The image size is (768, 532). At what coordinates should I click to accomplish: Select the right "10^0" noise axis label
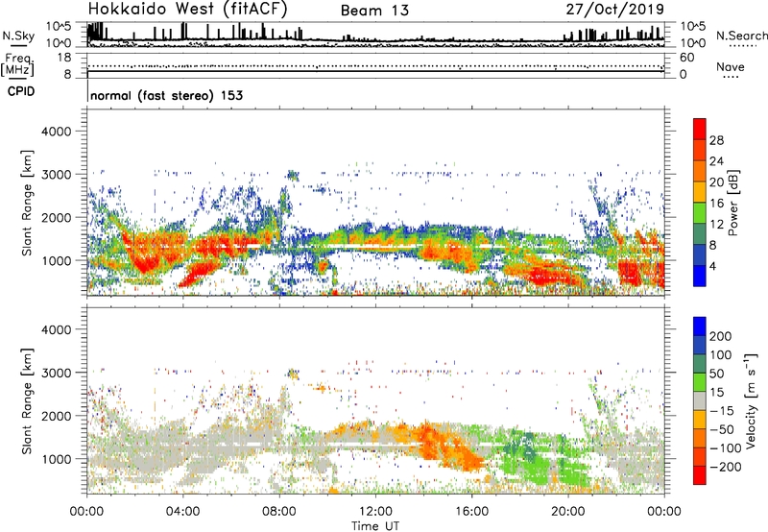point(693,43)
